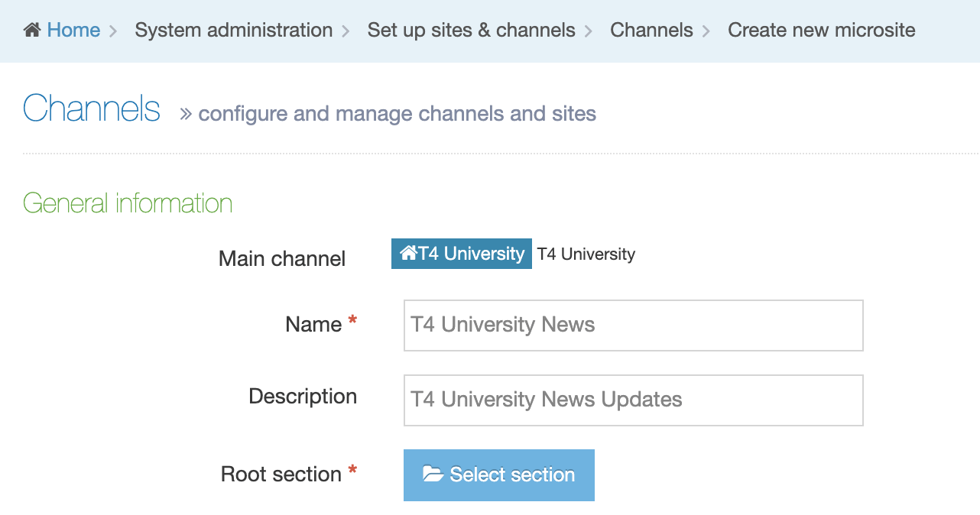
Task: Select Create new microsite breadcrumb text
Action: tap(821, 31)
